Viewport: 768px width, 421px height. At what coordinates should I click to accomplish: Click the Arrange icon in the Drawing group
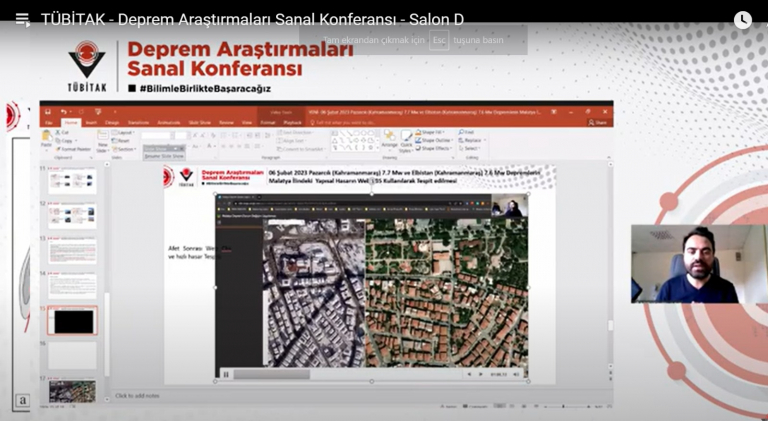coord(389,140)
